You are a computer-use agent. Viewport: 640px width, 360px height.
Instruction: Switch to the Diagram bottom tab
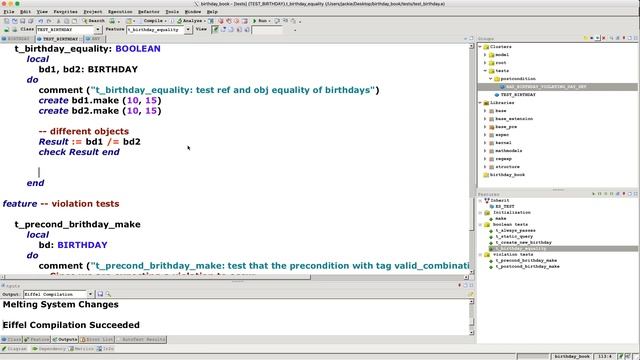click(x=15, y=349)
